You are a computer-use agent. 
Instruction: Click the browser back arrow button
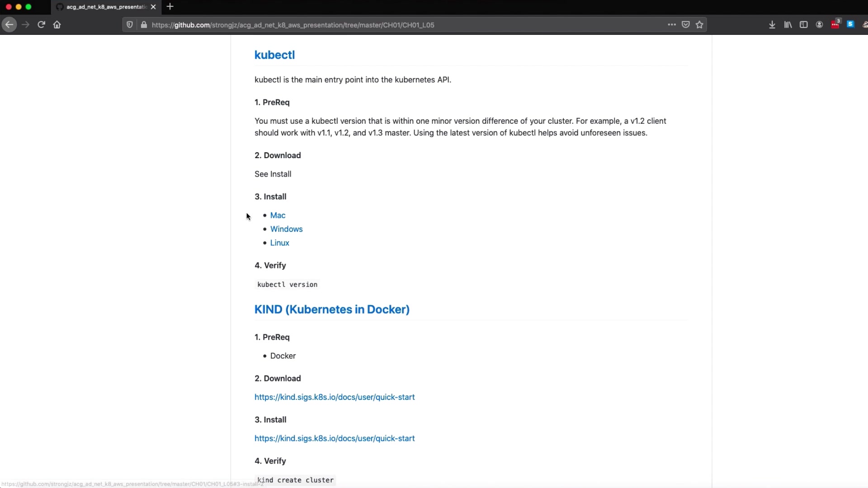click(9, 25)
